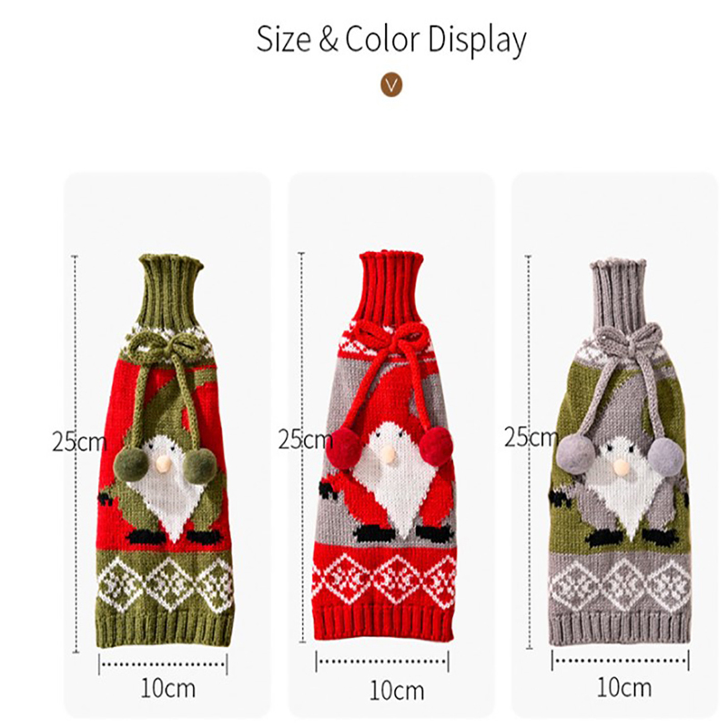Screen dimensions: 728x728
Task: Click the right red pom-pom ball
Action: [436, 444]
